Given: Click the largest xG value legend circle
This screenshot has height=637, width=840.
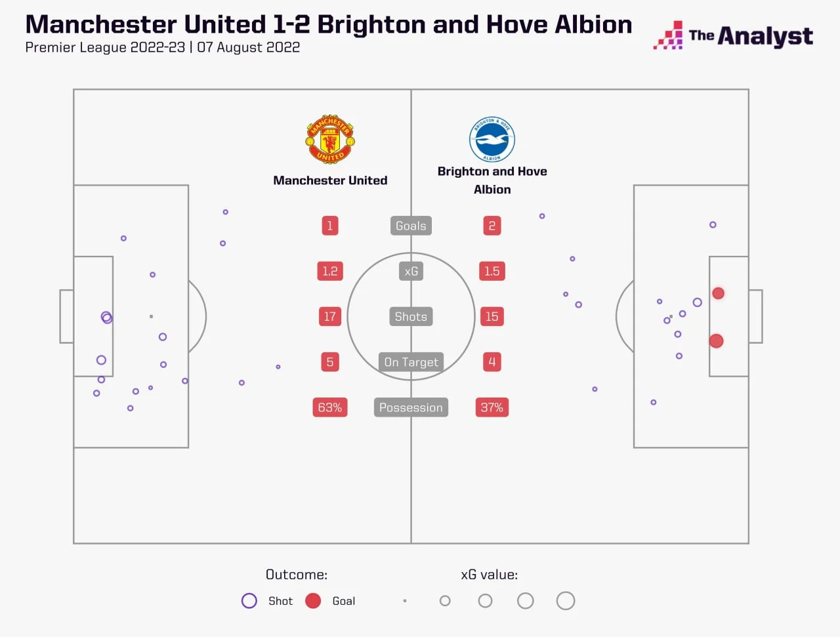Looking at the screenshot, I should tap(565, 601).
